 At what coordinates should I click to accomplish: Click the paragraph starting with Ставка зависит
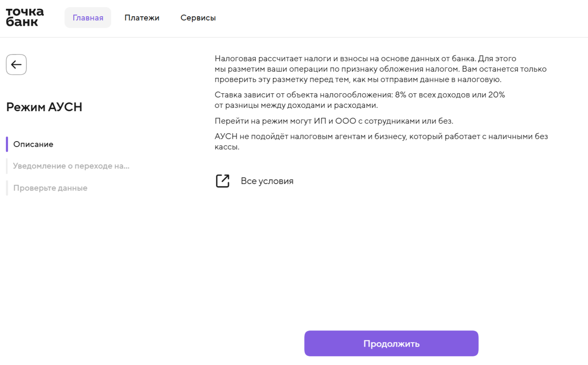coord(360,100)
